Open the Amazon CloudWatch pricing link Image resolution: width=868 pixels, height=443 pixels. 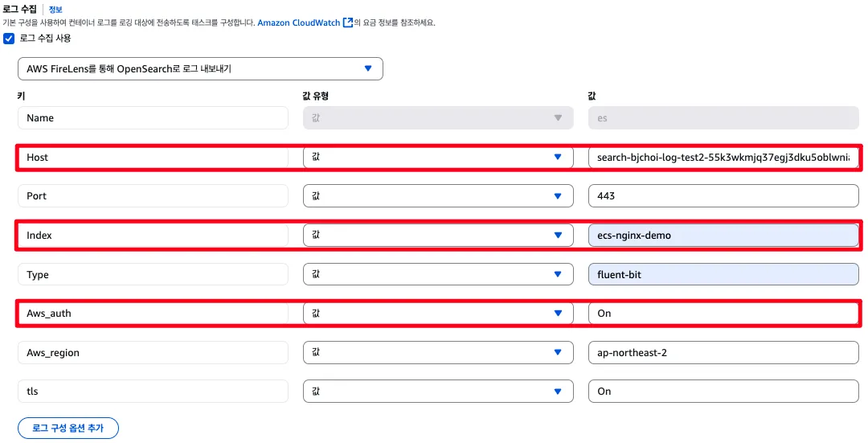tap(299, 23)
